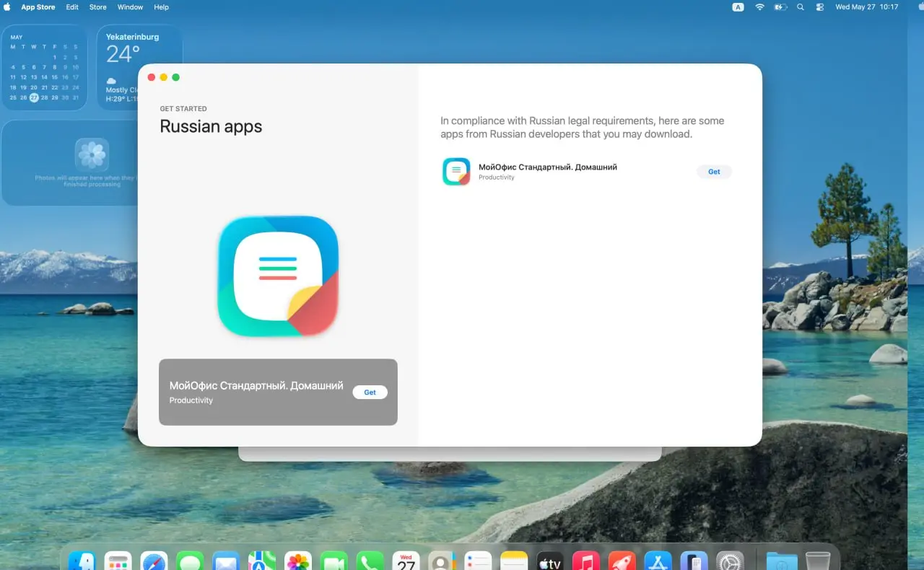Minimize the window with the yellow button

[164, 77]
